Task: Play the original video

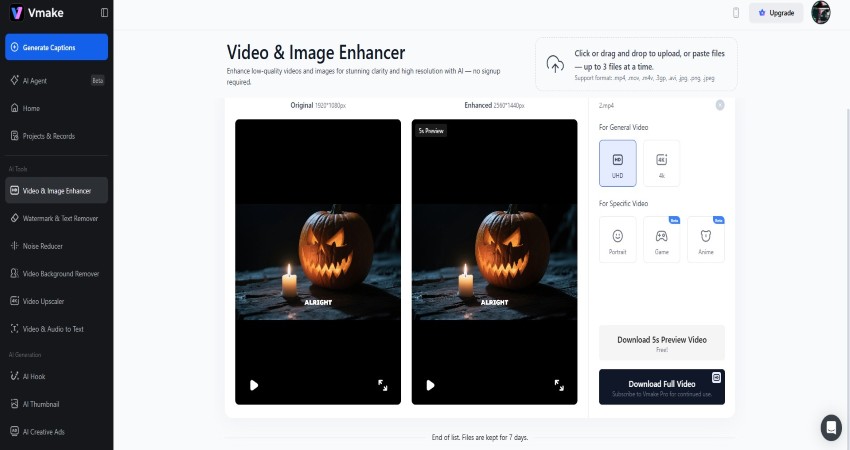Action: click(254, 385)
